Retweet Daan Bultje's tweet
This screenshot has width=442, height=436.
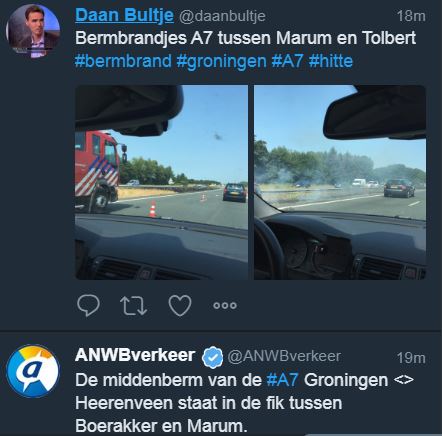133,305
